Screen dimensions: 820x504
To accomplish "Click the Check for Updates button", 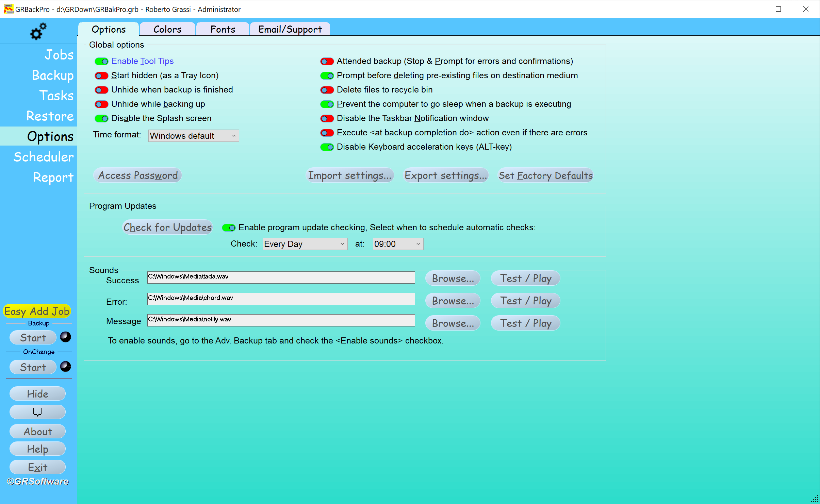I will pos(167,227).
